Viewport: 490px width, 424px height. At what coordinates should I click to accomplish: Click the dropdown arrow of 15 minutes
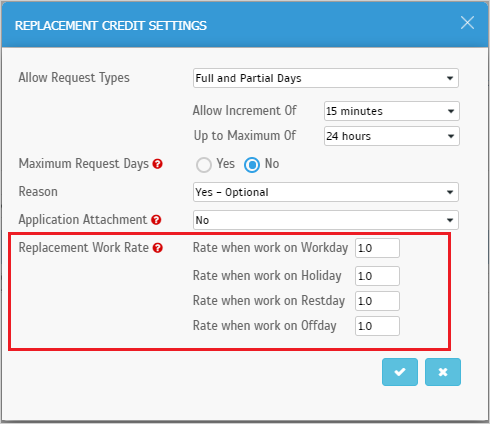click(x=451, y=111)
